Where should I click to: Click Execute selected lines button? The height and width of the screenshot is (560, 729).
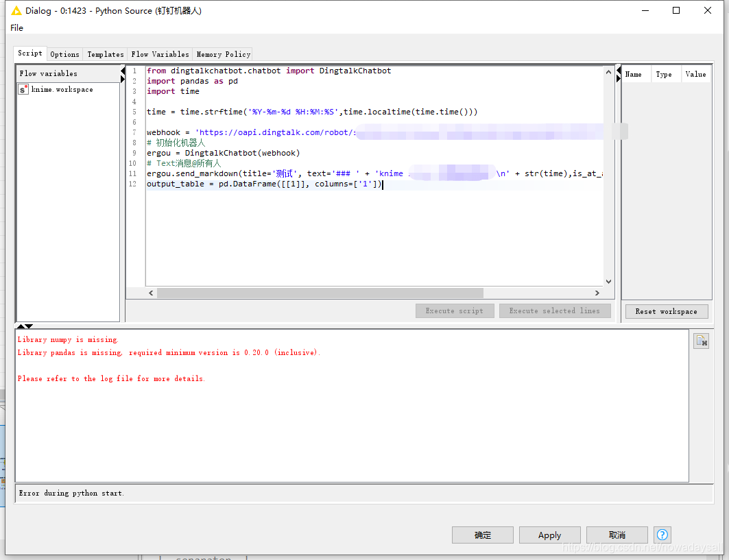555,311
